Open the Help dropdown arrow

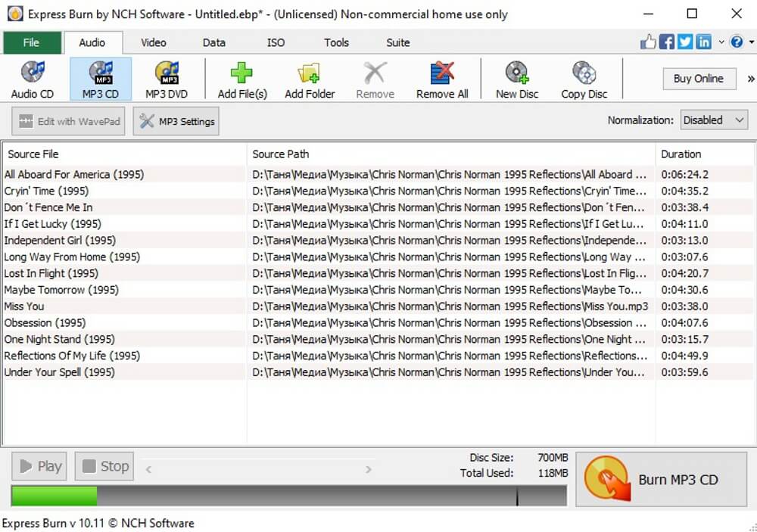(752, 42)
